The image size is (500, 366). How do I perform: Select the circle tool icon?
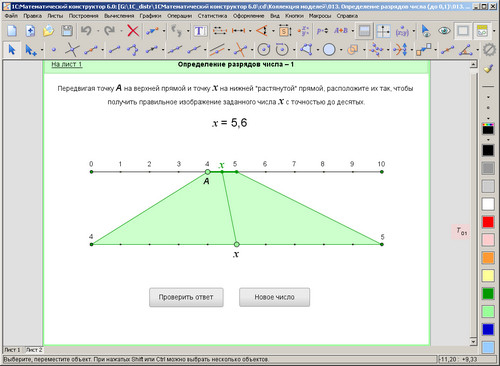point(329,50)
